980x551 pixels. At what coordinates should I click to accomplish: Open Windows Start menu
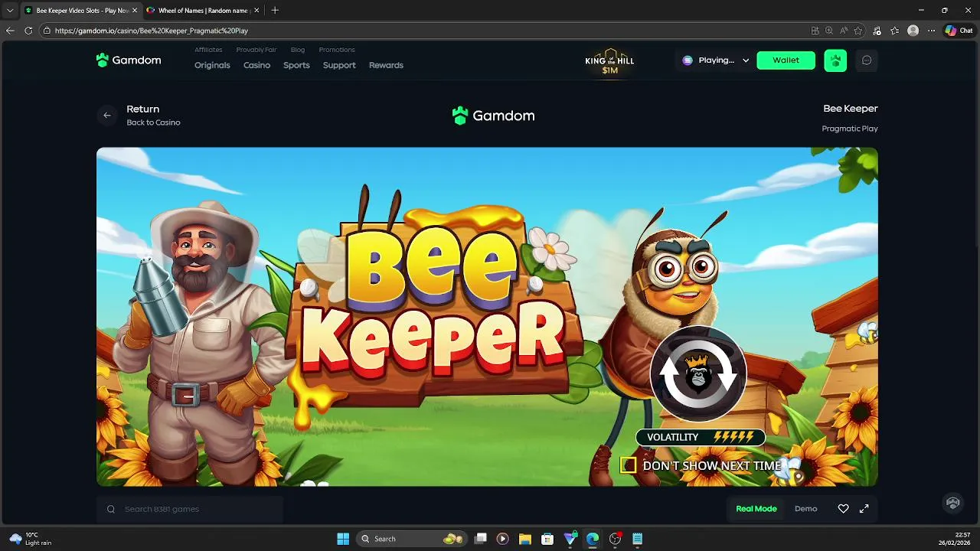[343, 539]
